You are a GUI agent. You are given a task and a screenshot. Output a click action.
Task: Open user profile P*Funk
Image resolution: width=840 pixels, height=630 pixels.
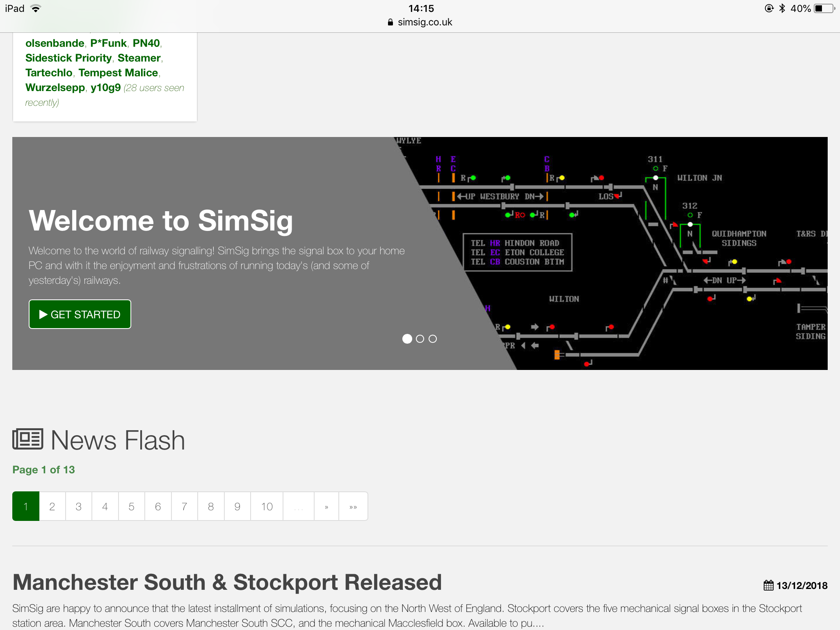point(108,43)
